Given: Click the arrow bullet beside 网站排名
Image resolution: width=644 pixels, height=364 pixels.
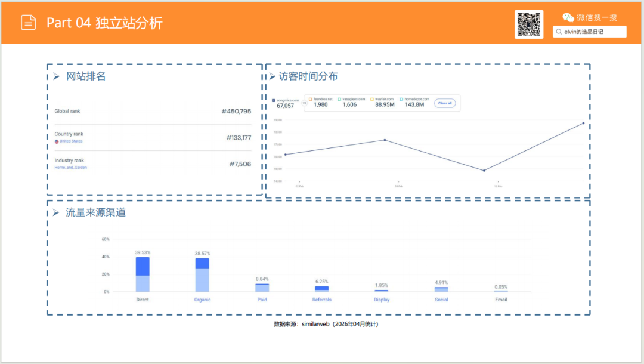Looking at the screenshot, I should (56, 76).
